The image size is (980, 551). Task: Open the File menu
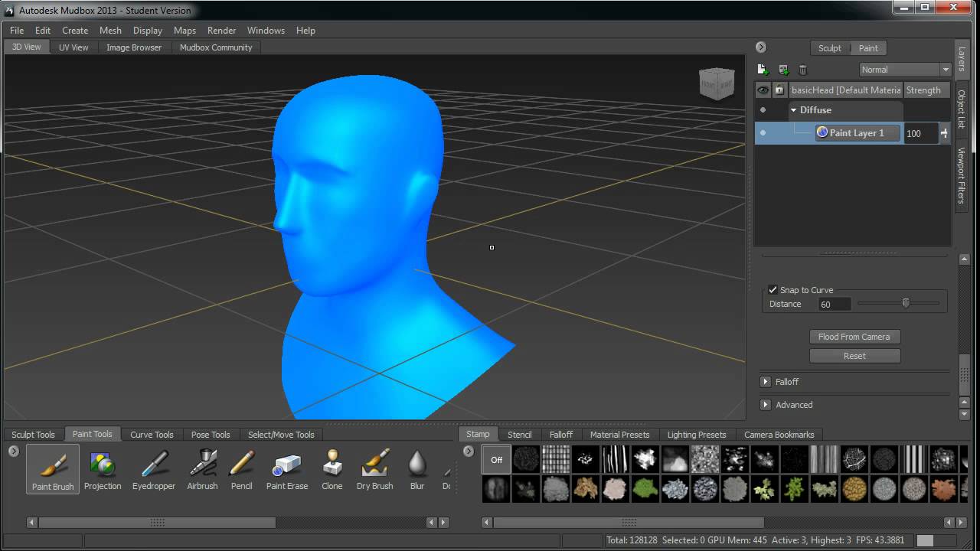point(17,31)
